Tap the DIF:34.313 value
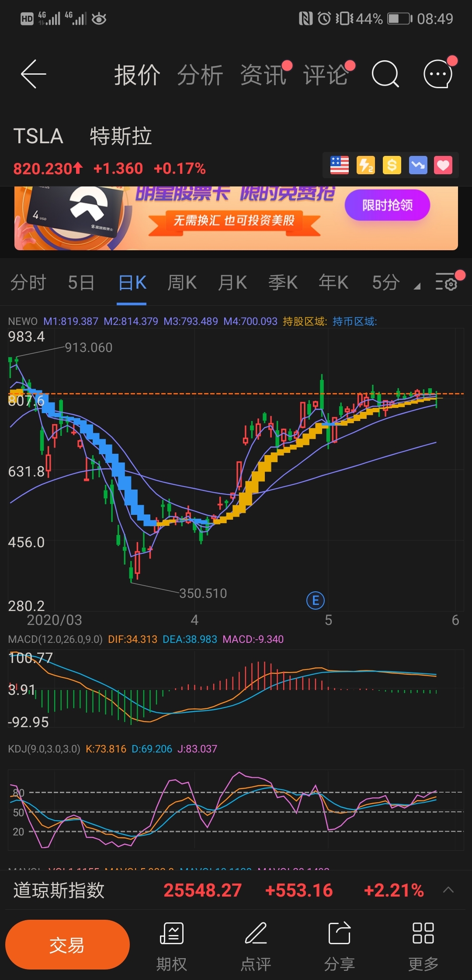472x980 pixels. click(x=132, y=639)
